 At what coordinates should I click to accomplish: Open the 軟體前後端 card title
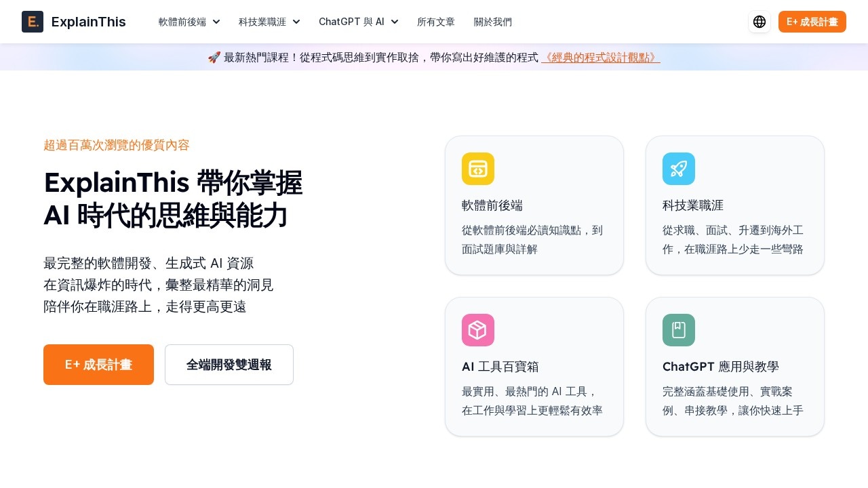pyautogui.click(x=492, y=205)
